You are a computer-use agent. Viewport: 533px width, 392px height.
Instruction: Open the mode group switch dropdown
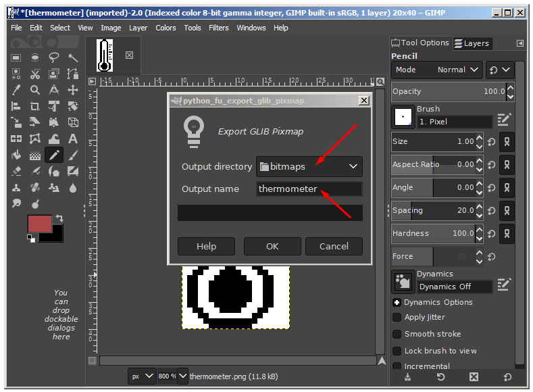tap(500, 70)
